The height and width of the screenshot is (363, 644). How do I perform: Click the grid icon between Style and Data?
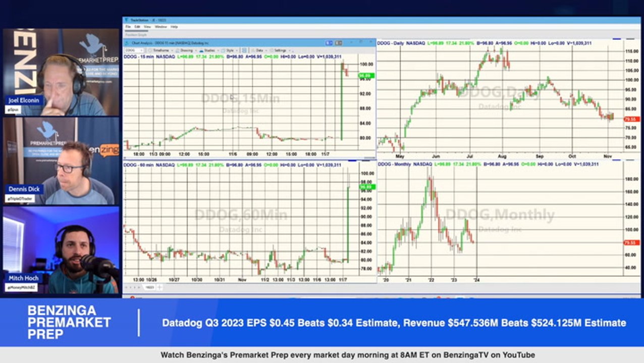pos(244,50)
